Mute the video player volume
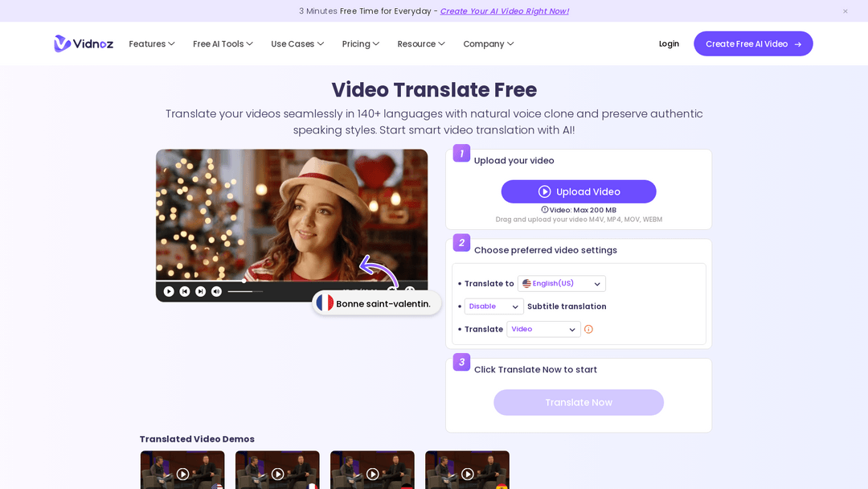 [x=216, y=291]
